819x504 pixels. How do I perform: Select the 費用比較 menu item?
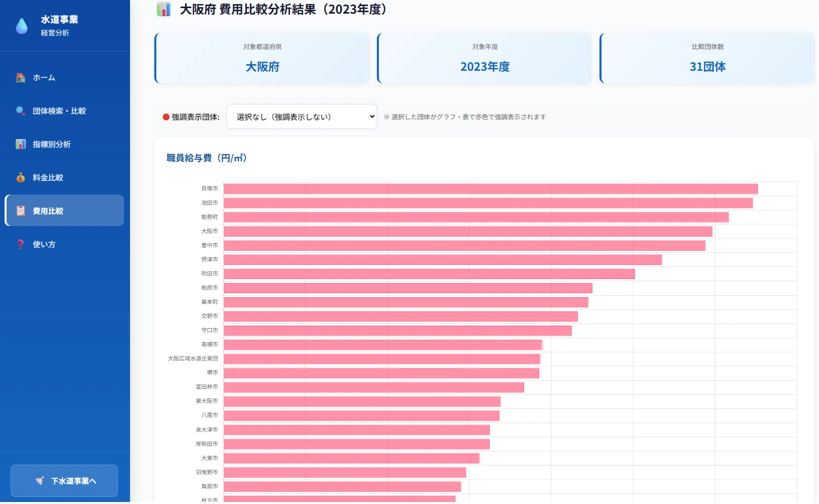coord(64,211)
